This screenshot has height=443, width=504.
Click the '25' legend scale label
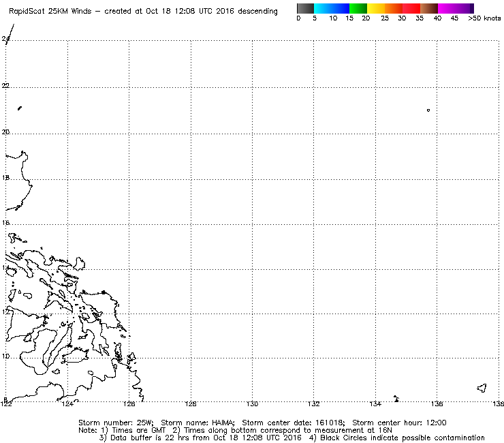coord(385,18)
